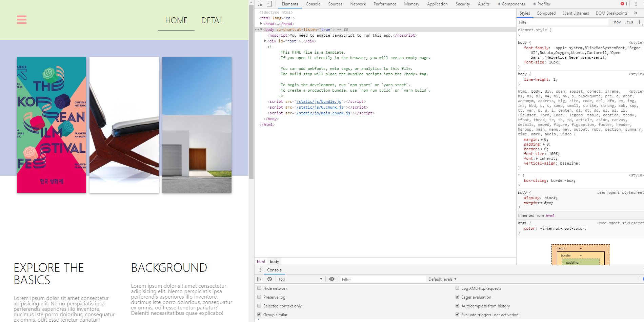Select the closing html tag line
The width and height of the screenshot is (644, 322).
pos(267,125)
